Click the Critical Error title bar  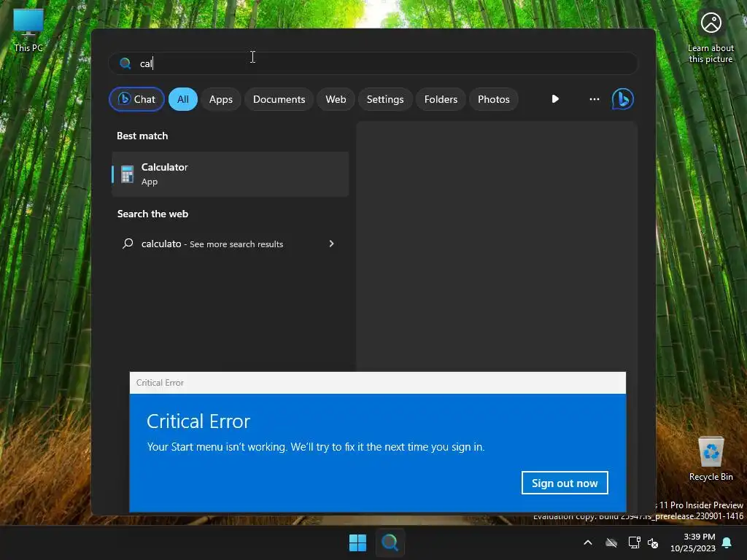pos(377,382)
